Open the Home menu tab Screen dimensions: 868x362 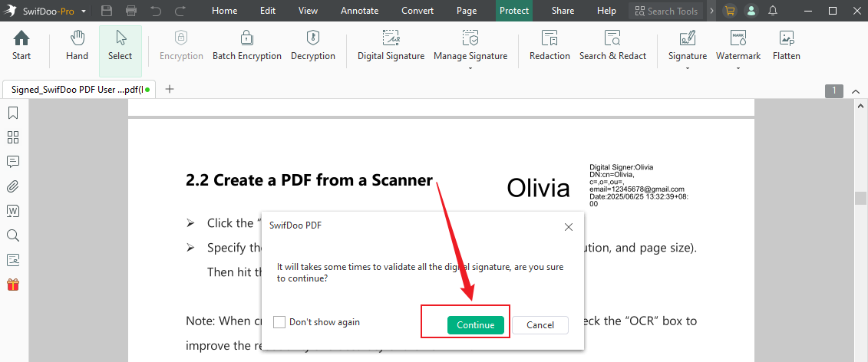(x=225, y=11)
